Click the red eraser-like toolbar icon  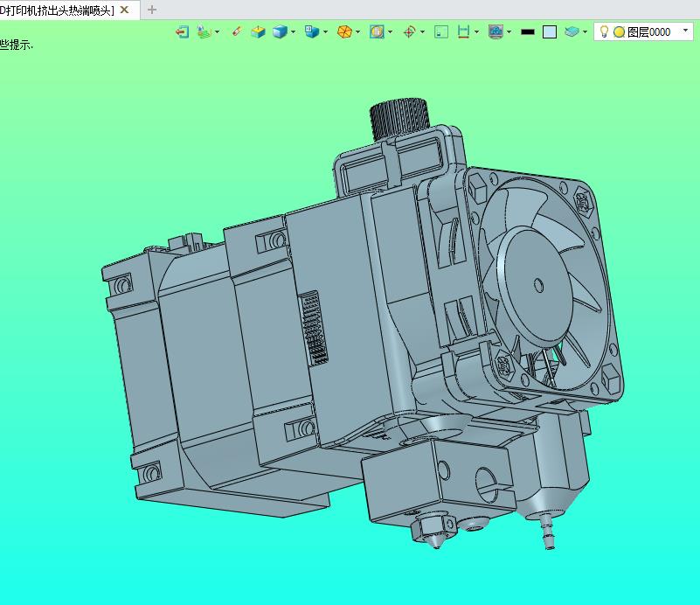(237, 31)
